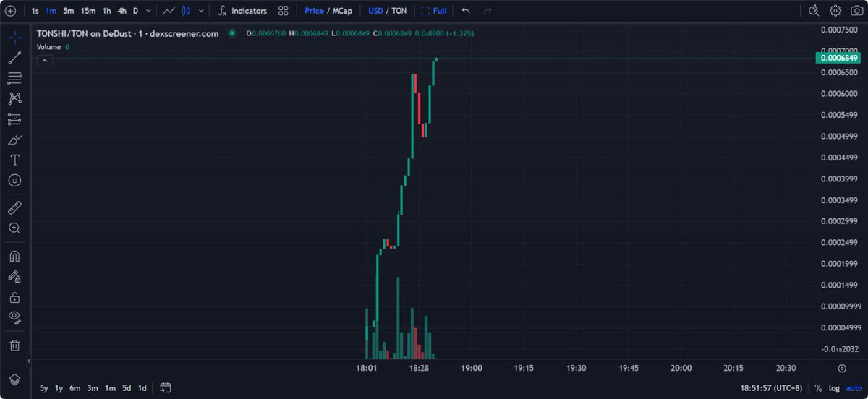Set date range to 5d
This screenshot has width=868, height=399.
click(x=127, y=388)
